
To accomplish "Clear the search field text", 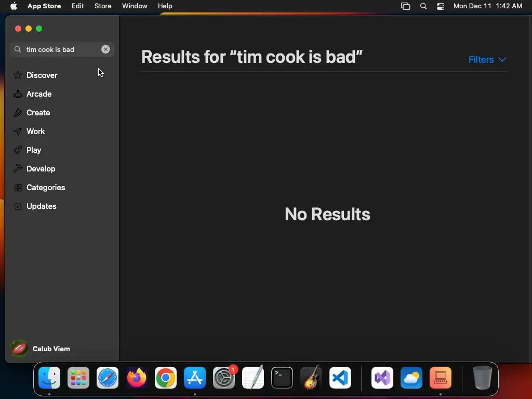I will (105, 49).
